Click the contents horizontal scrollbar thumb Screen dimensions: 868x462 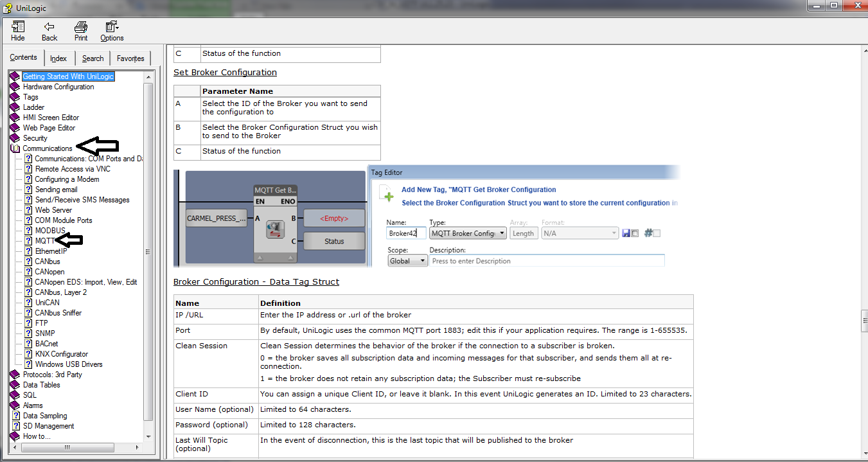66,447
